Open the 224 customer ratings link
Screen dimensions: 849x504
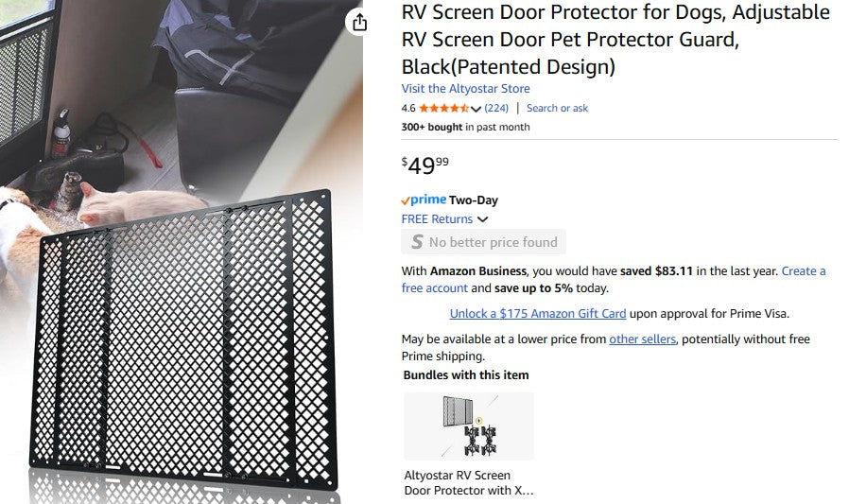point(496,109)
